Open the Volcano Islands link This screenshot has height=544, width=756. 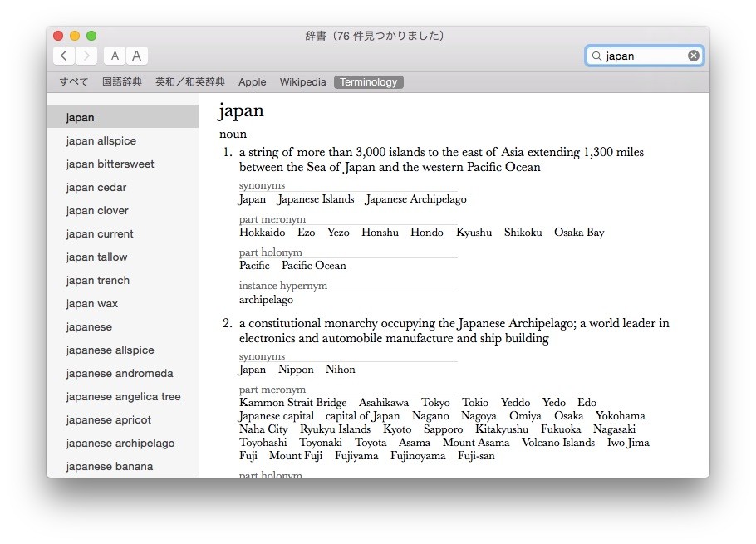tap(558, 443)
